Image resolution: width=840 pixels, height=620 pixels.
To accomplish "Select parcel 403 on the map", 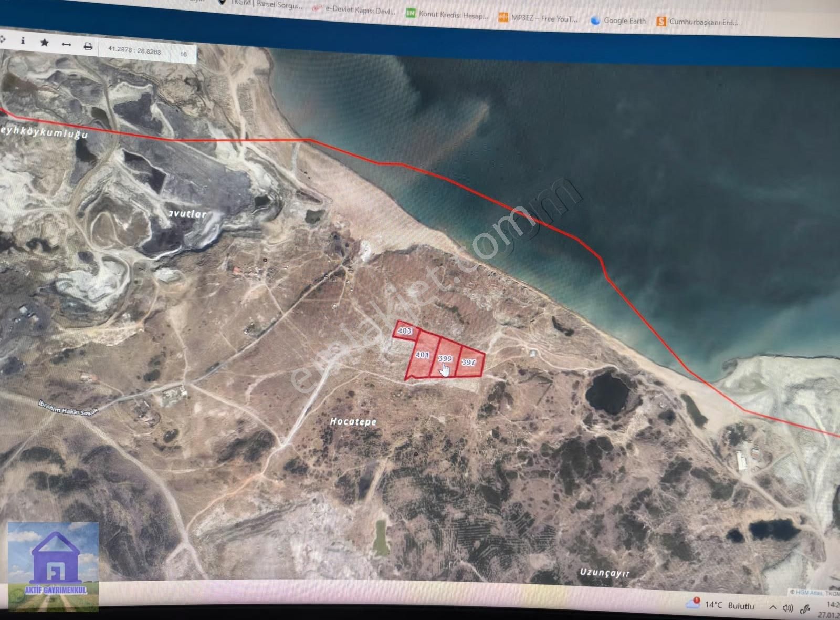I will click(404, 331).
